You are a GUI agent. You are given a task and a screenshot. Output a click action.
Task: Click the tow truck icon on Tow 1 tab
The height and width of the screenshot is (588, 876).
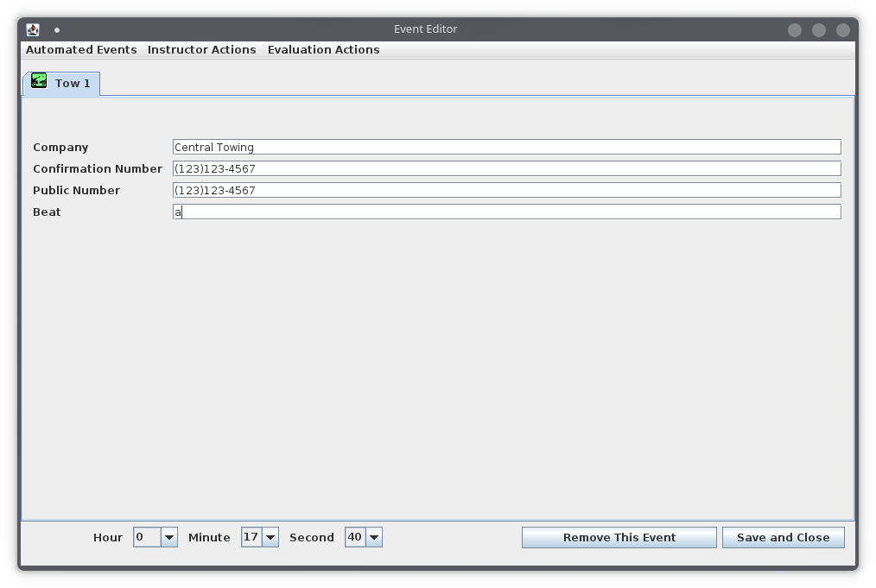(x=39, y=81)
